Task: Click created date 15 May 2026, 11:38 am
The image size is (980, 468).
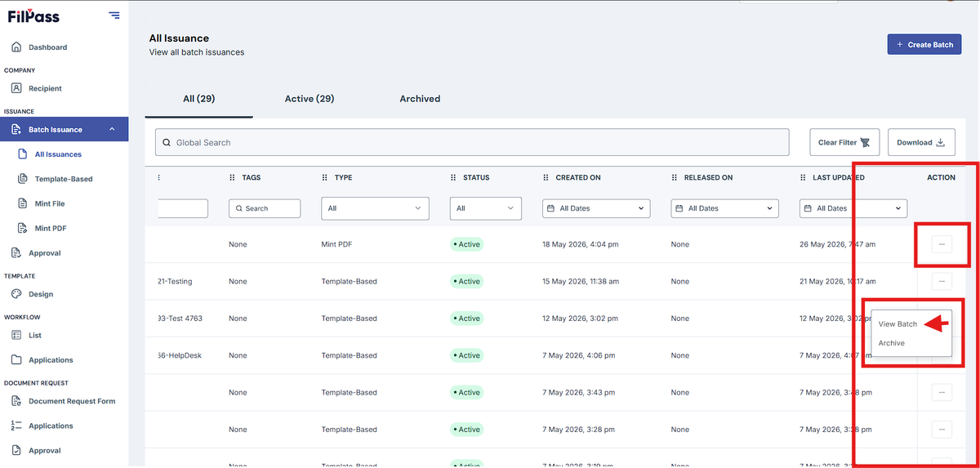Action: tap(581, 281)
